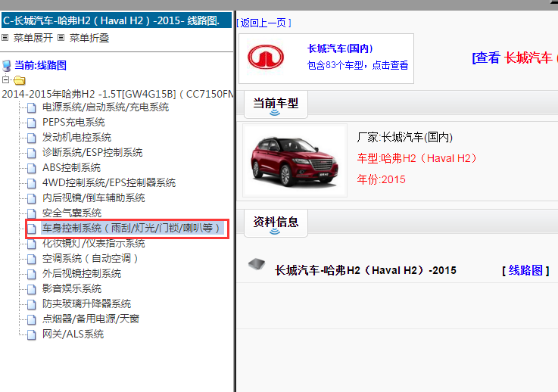Viewport: 558px width, 392px height.
Task: Click document icon for 4WD控制系统/EPS控制器系统
Action: click(32, 183)
